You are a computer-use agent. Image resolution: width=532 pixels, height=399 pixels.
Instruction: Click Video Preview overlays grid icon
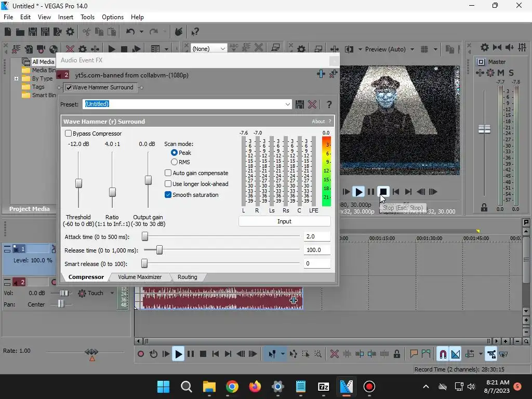click(x=424, y=49)
